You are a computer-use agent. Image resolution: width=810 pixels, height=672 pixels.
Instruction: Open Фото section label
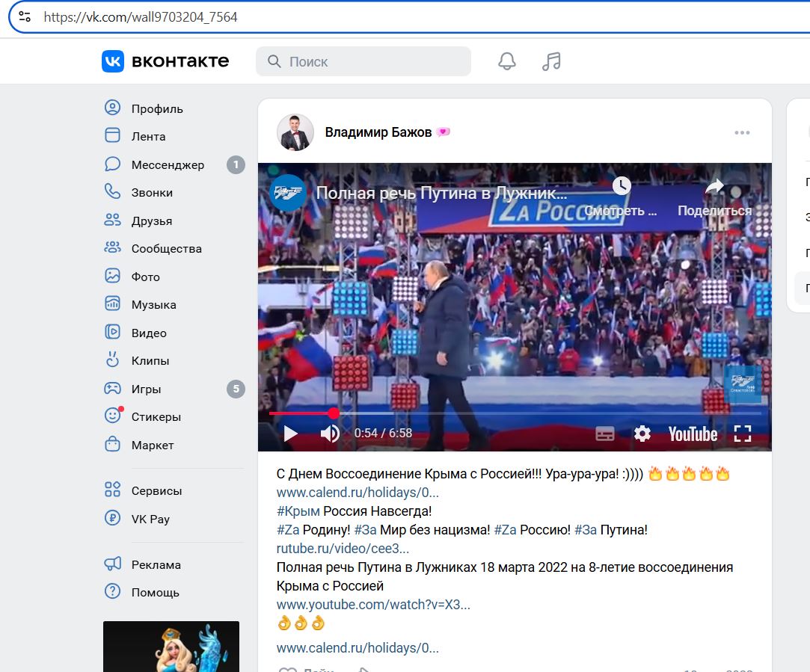tap(146, 277)
